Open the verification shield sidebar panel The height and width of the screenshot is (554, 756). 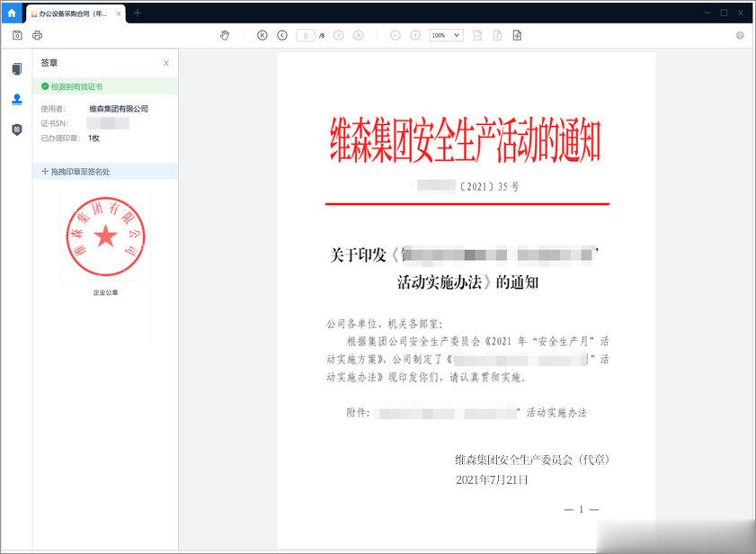coord(17,130)
